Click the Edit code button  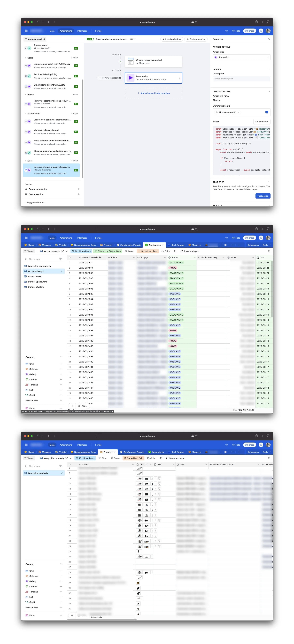(262, 122)
